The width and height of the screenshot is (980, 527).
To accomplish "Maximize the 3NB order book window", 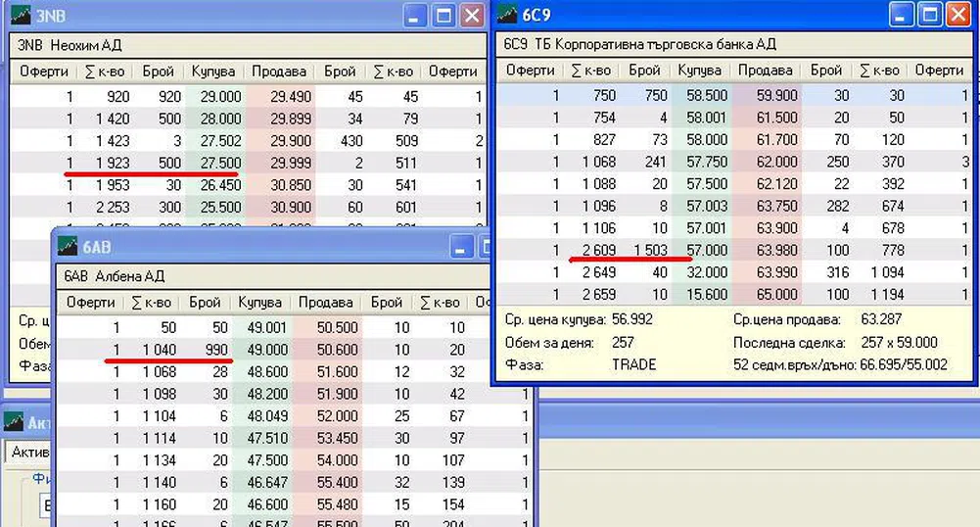I will tap(443, 16).
